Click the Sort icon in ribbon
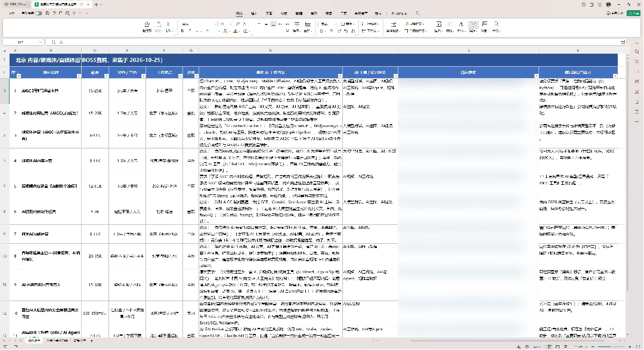The height and width of the screenshot is (350, 644). click(461, 24)
